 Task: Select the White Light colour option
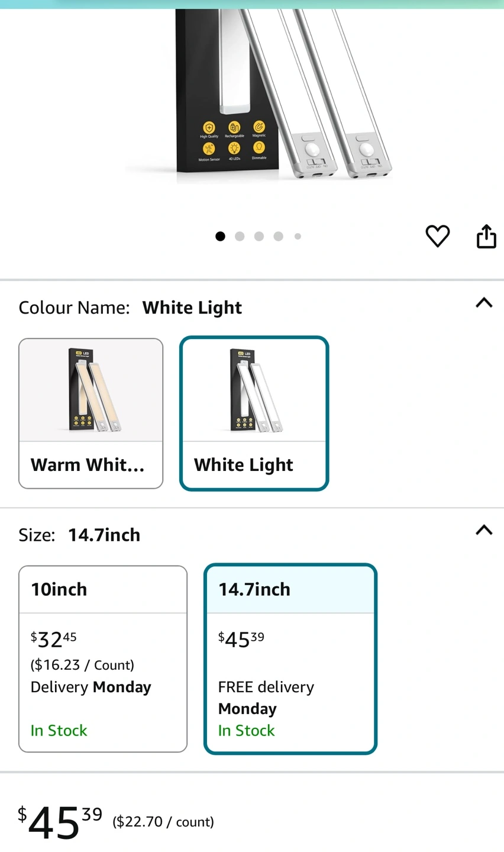pyautogui.click(x=254, y=413)
